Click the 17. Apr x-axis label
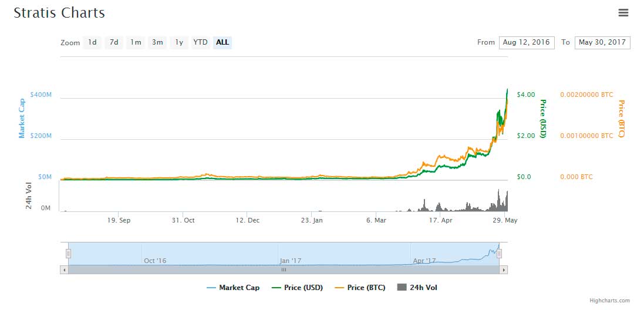Image resolution: width=644 pixels, height=310 pixels. pyautogui.click(x=441, y=221)
